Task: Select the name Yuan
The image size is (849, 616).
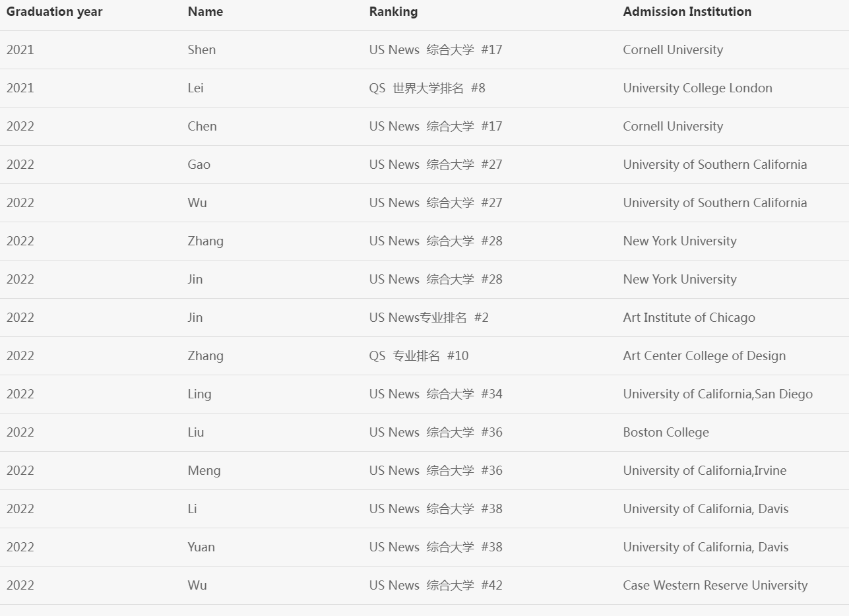Action: point(201,547)
